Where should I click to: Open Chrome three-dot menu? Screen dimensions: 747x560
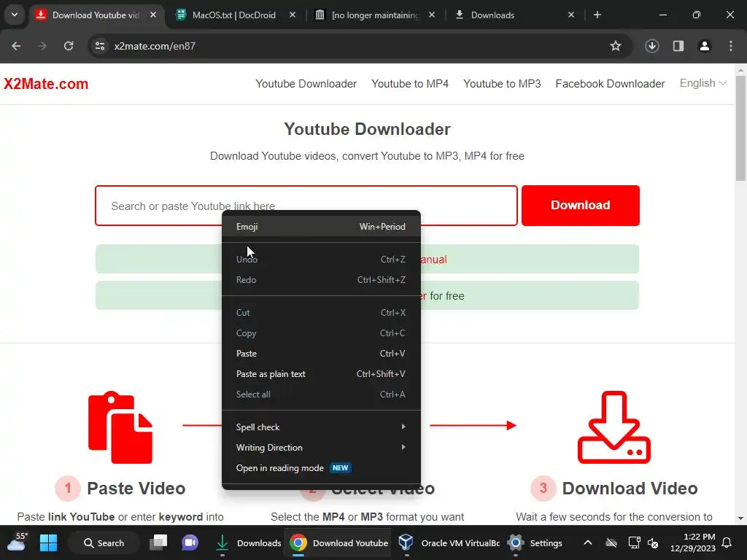pos(731,46)
